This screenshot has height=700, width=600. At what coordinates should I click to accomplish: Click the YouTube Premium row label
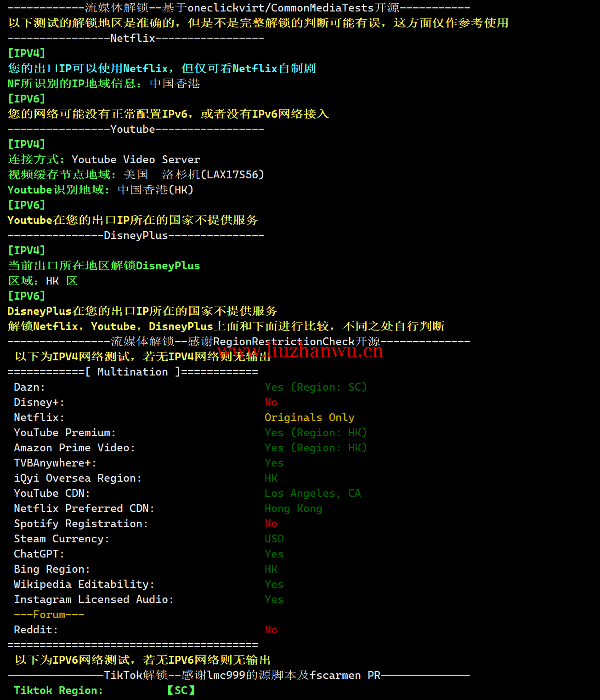tap(65, 433)
